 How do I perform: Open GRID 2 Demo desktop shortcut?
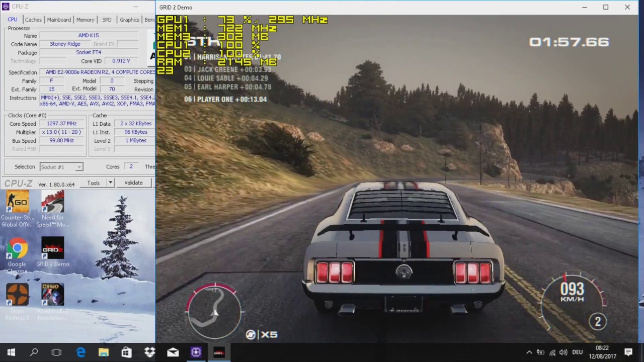point(52,252)
